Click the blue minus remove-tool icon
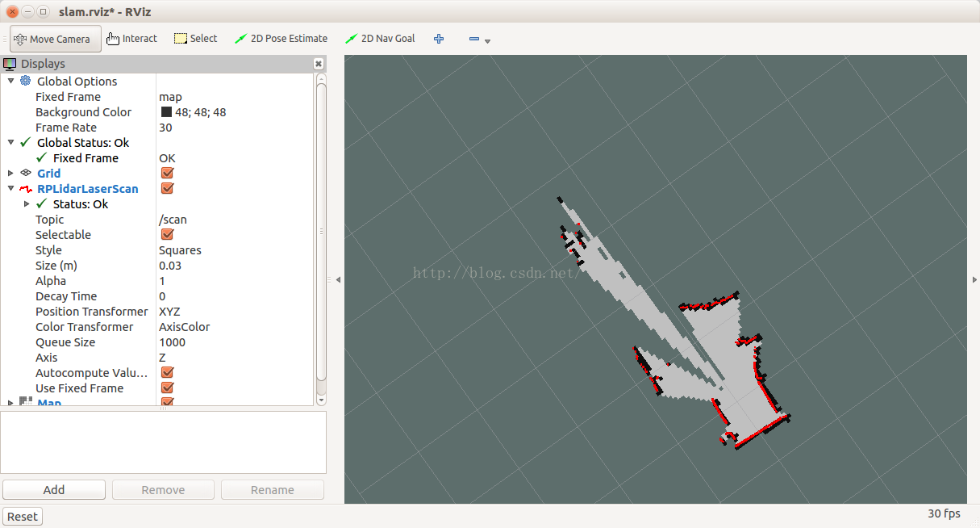Image resolution: width=980 pixels, height=528 pixels. tap(474, 39)
